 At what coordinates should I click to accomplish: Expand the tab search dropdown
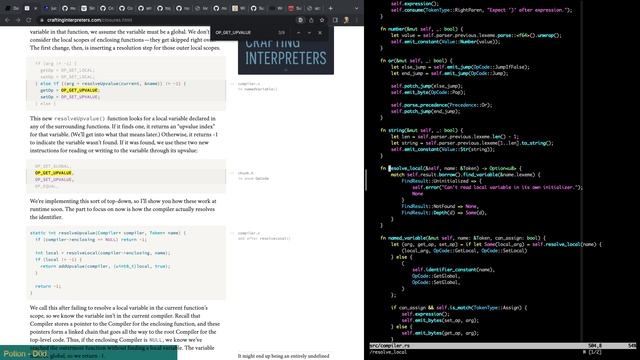pyautogui.click(x=356, y=8)
